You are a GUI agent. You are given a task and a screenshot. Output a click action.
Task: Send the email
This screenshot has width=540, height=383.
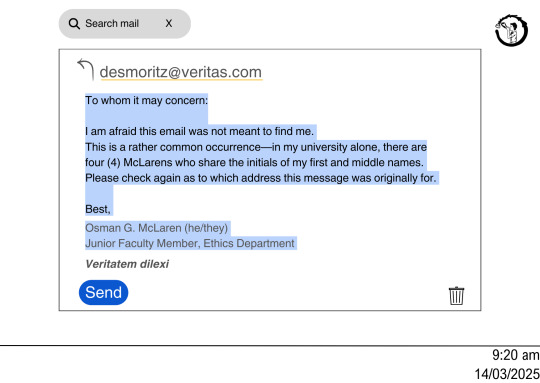click(x=103, y=292)
